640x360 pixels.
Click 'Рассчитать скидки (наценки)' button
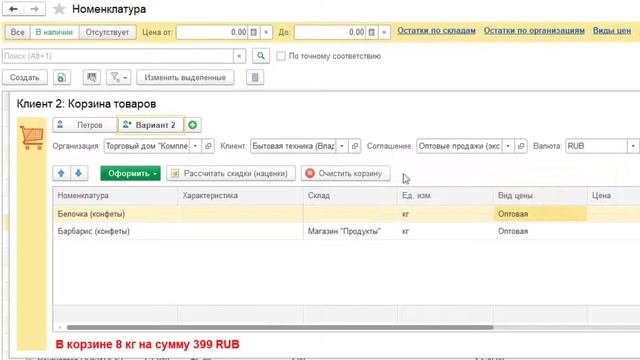click(231, 173)
